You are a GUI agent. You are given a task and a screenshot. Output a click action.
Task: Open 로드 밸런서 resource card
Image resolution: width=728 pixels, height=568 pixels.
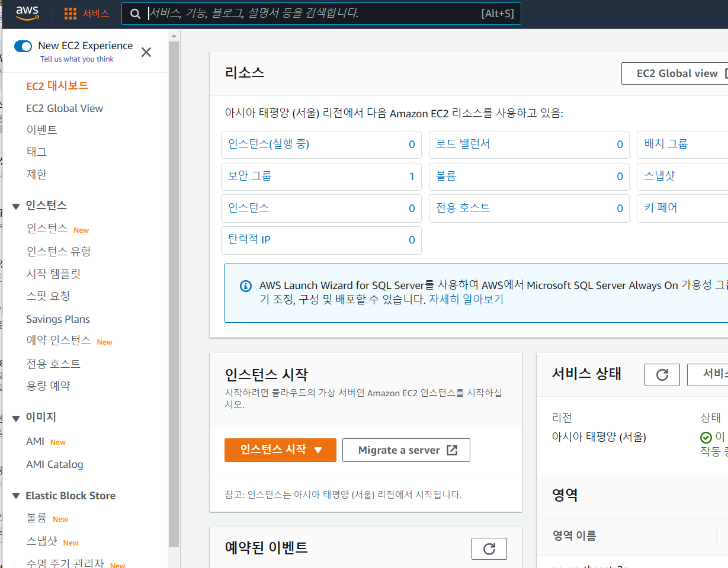pos(529,145)
